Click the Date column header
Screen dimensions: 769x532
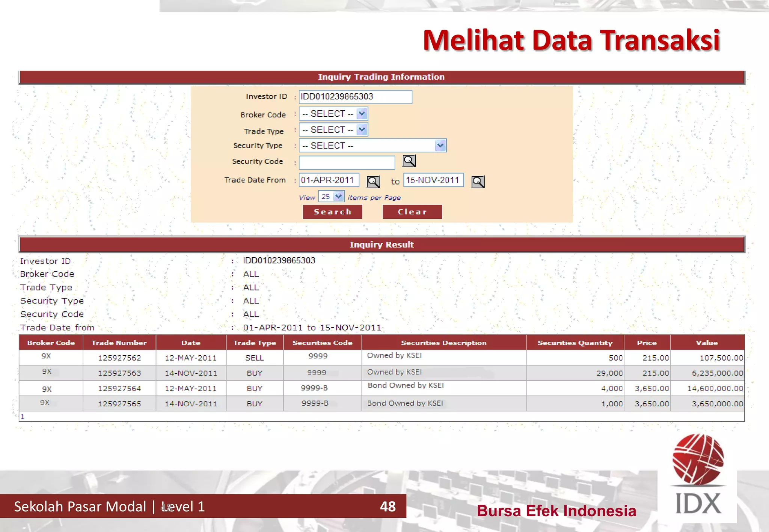click(x=191, y=343)
